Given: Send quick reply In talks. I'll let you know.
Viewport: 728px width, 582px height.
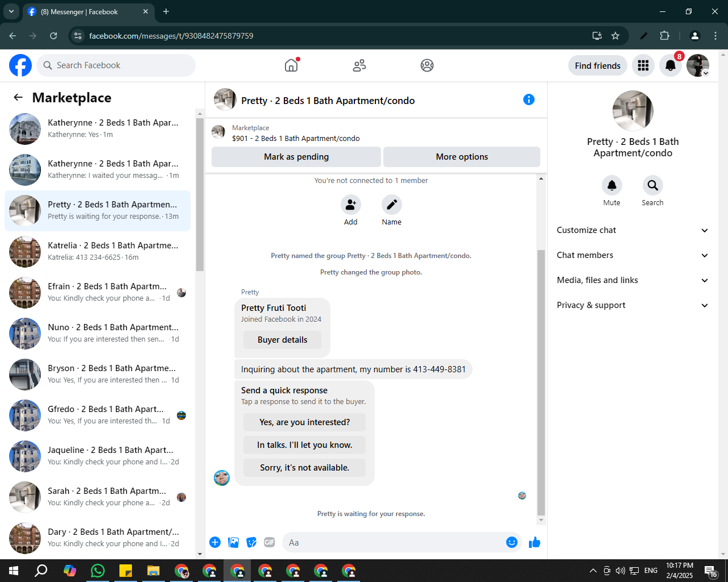Looking at the screenshot, I should [304, 445].
